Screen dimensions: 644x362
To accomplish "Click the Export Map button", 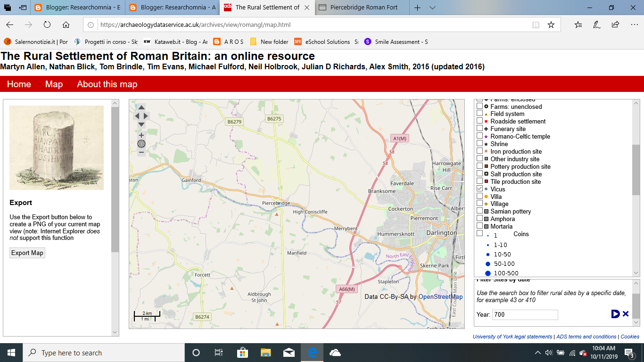I will 27,253.
